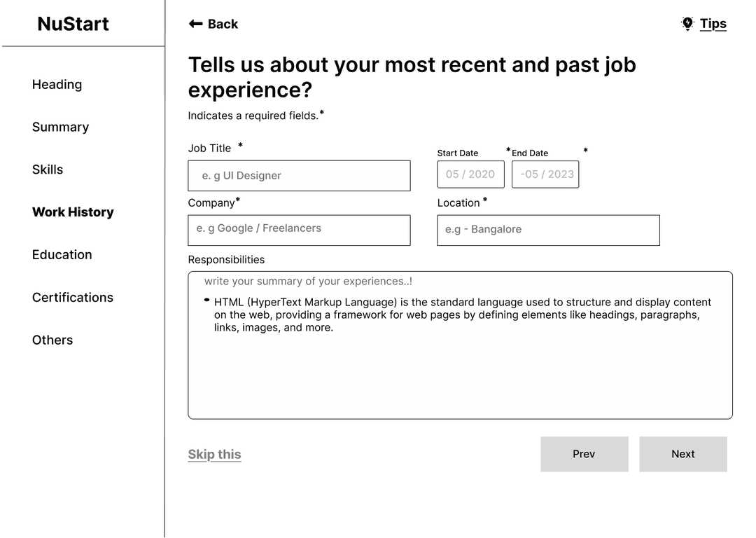Go to Others in sidebar
Screen dimensions: 756x538
(52, 340)
